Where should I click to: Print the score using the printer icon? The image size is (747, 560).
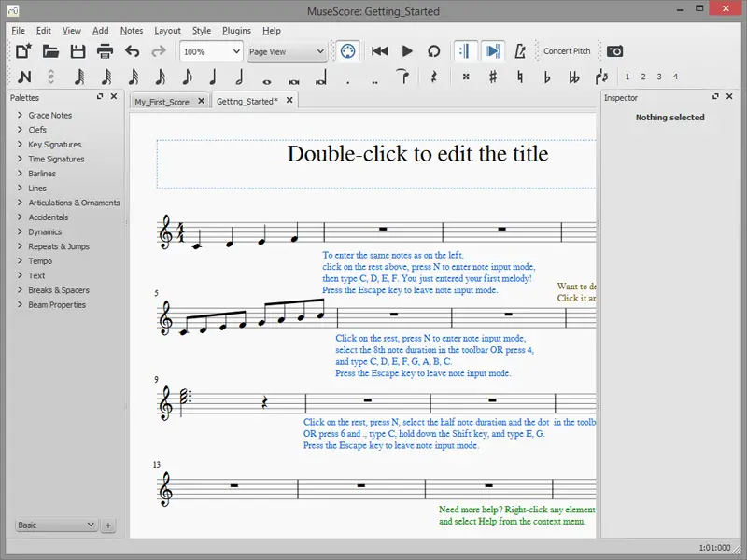tap(105, 51)
